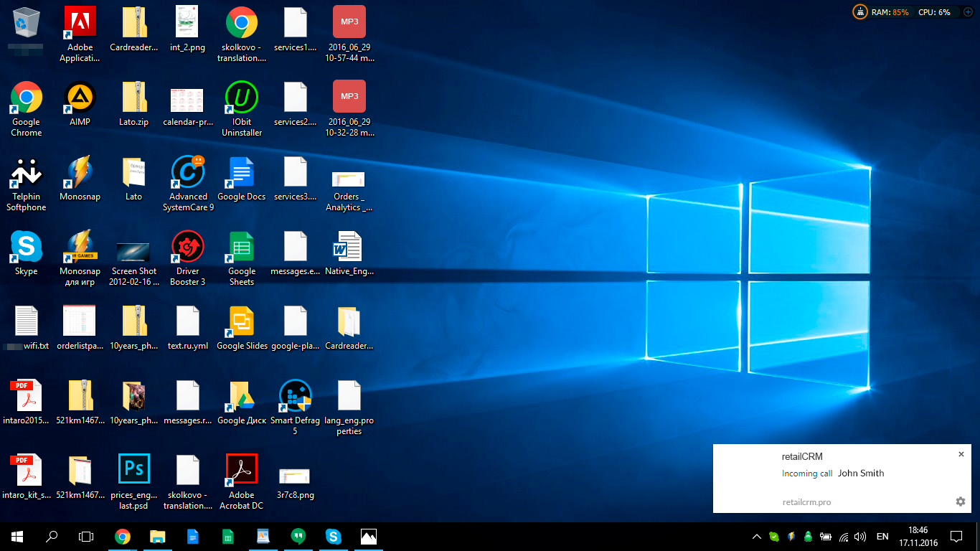Select the int_2.png file icon

[188, 29]
